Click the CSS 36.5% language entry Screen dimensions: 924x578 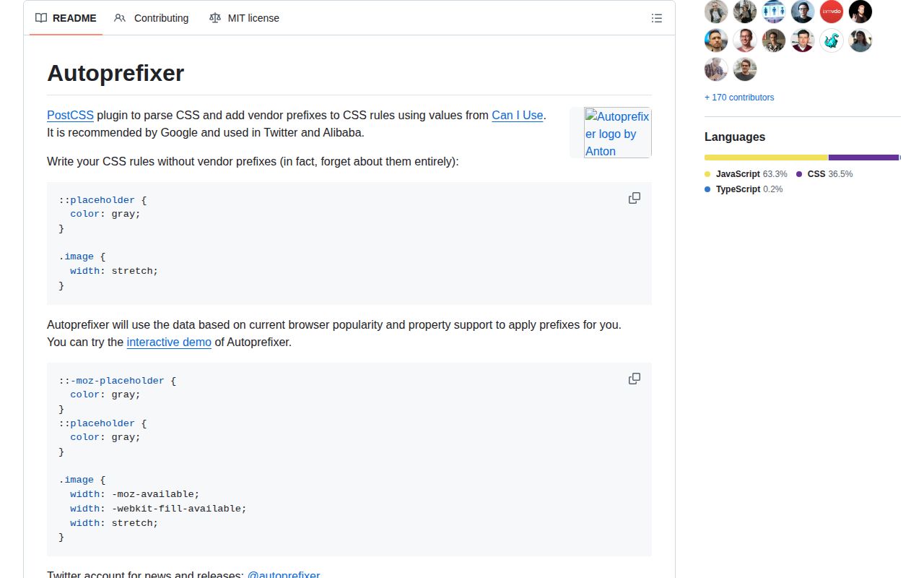pyautogui.click(x=824, y=174)
